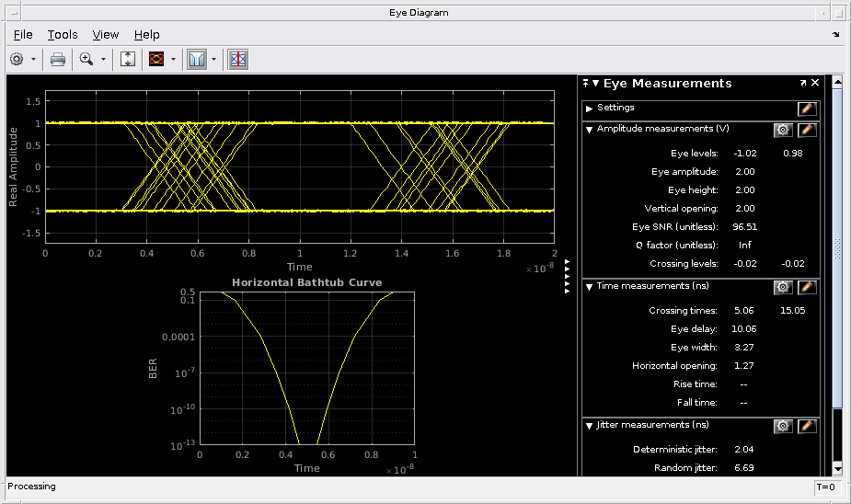This screenshot has width=851, height=504.
Task: Open the View menu
Action: tap(106, 34)
